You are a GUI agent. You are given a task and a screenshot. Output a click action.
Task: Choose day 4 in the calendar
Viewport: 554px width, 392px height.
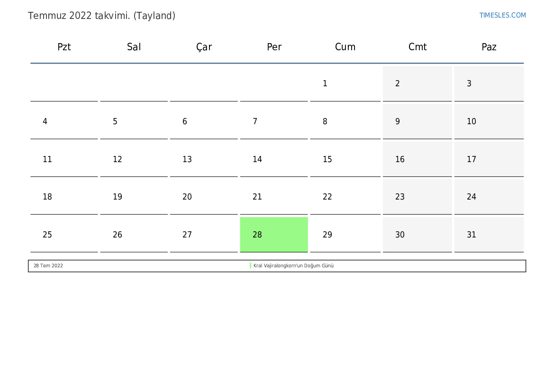coord(64,121)
